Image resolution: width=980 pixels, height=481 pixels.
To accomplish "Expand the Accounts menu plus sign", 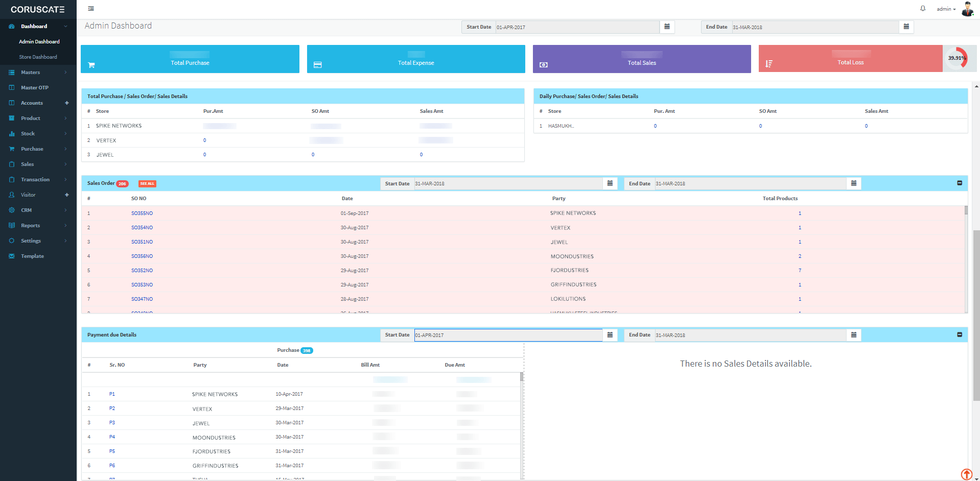I will click(66, 103).
